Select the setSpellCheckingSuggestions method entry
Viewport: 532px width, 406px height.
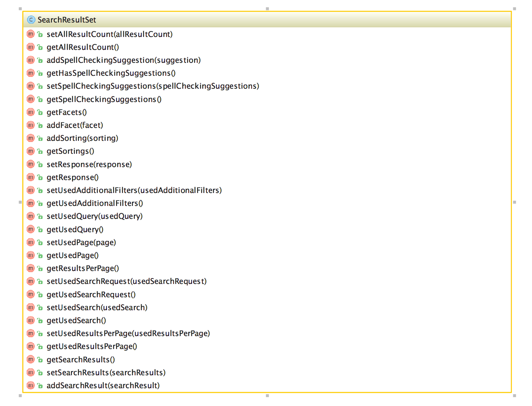click(153, 86)
